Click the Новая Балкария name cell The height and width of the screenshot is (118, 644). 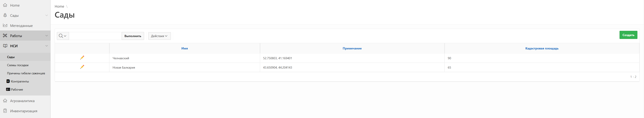tap(185, 67)
